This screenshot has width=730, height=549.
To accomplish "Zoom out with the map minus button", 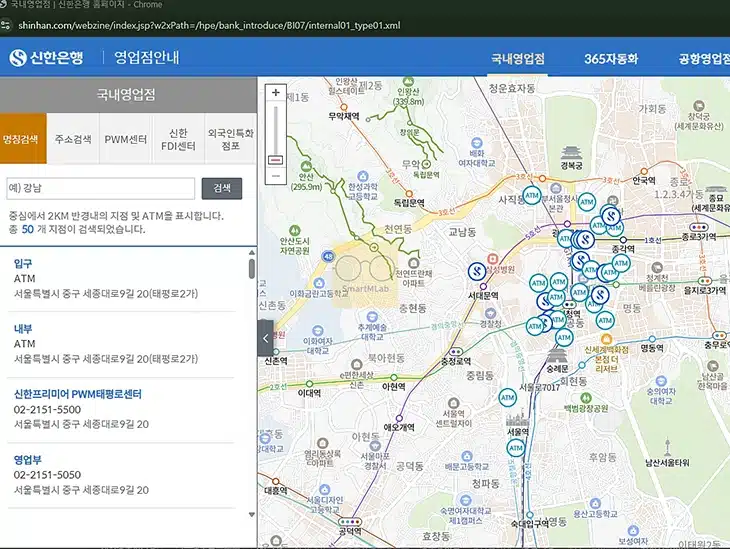I will [276, 176].
